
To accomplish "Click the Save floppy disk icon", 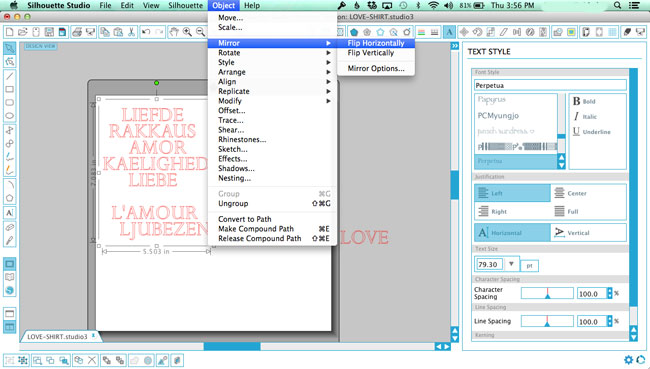I will (49, 32).
